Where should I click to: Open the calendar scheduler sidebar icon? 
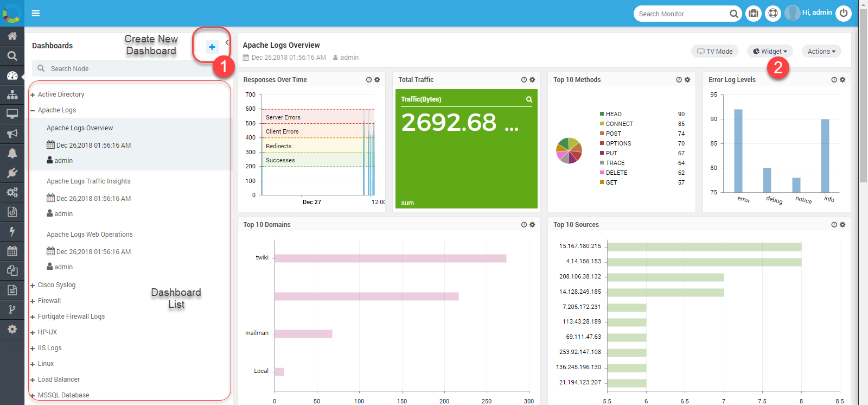pyautogui.click(x=12, y=251)
